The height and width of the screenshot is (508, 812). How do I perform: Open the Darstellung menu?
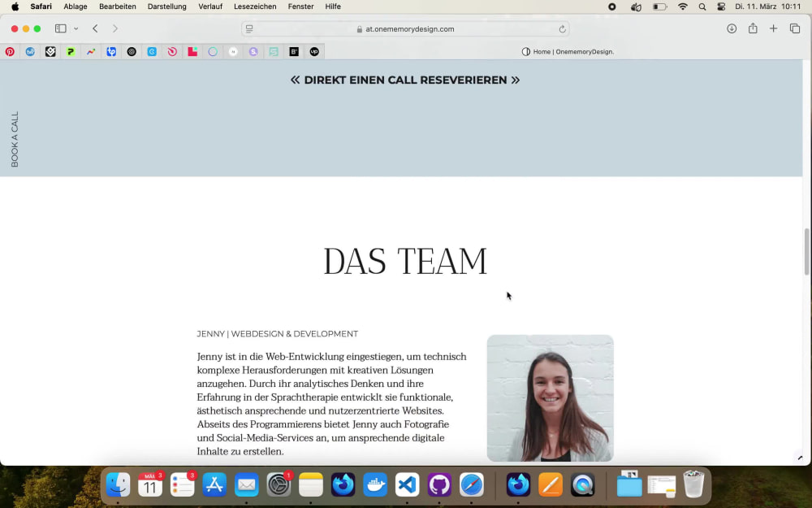pyautogui.click(x=166, y=7)
